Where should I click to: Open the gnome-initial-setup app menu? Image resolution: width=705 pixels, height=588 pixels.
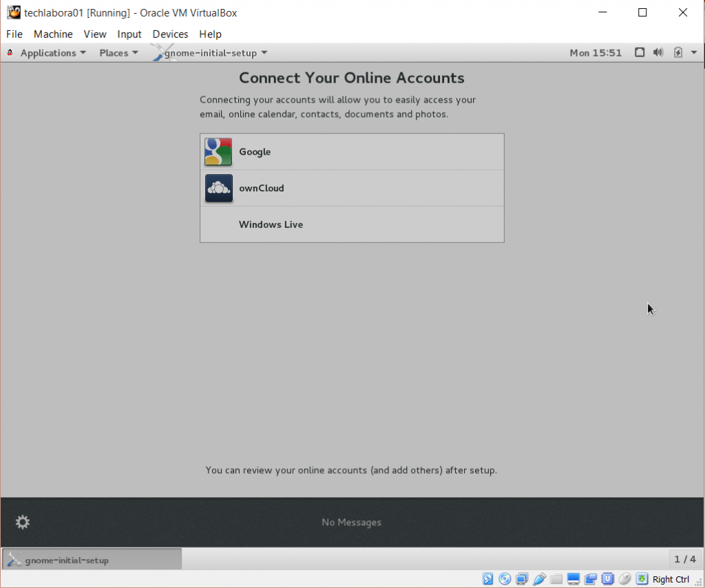pos(215,53)
